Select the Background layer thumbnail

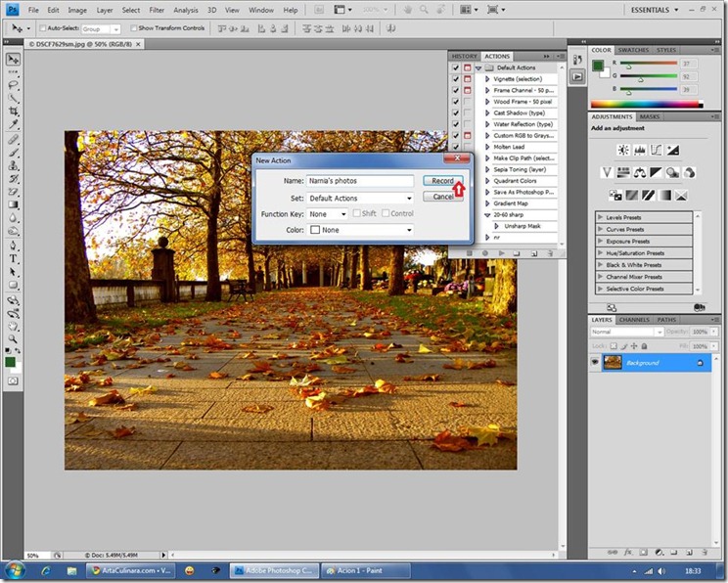pyautogui.click(x=613, y=362)
